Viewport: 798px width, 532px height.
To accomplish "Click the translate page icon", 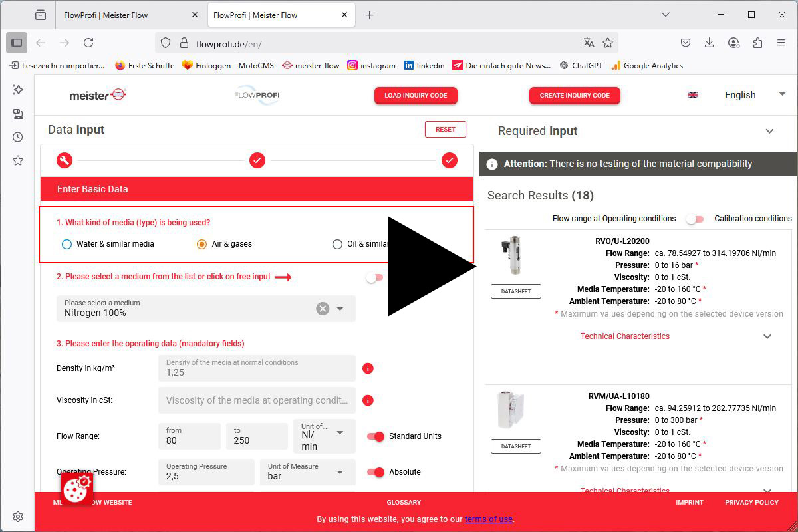I will point(589,43).
